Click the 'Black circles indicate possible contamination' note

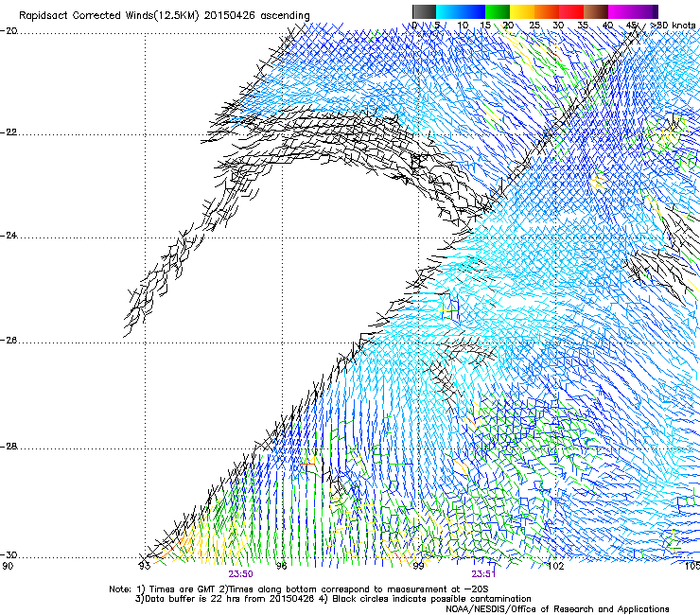point(426,599)
